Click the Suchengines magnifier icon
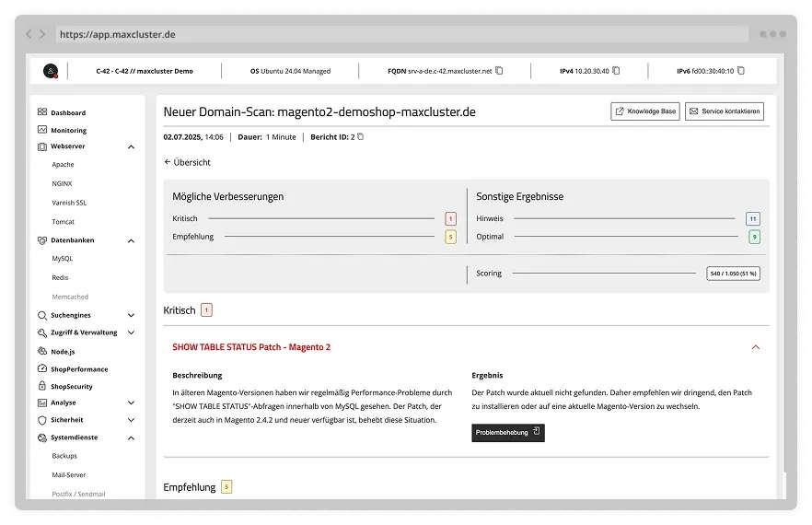The height and width of the screenshot is (525, 812). 42,315
